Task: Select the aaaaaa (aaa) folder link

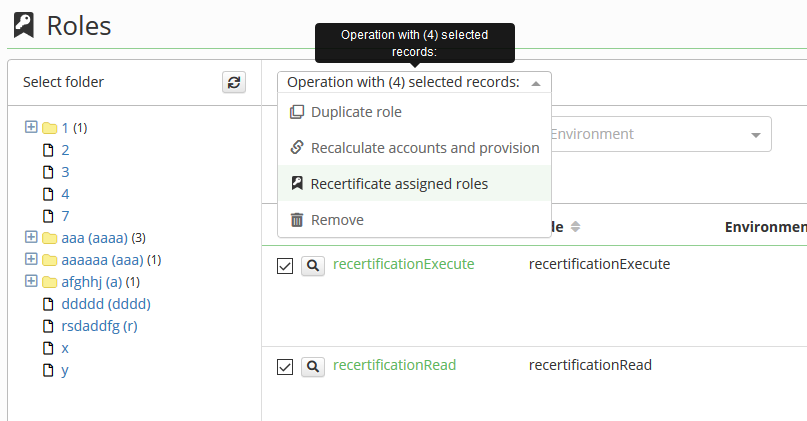Action: 102,260
